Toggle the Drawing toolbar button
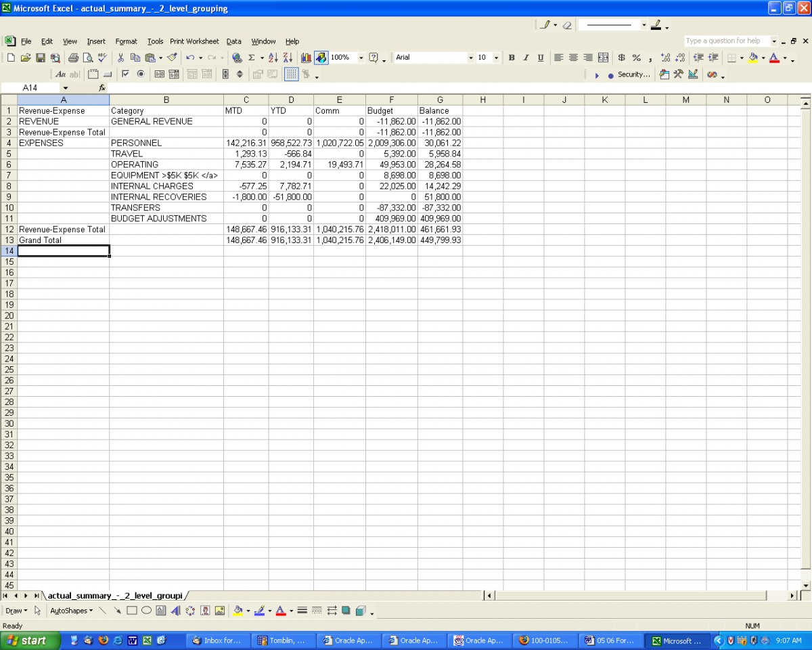812x650 pixels. pyautogui.click(x=321, y=58)
